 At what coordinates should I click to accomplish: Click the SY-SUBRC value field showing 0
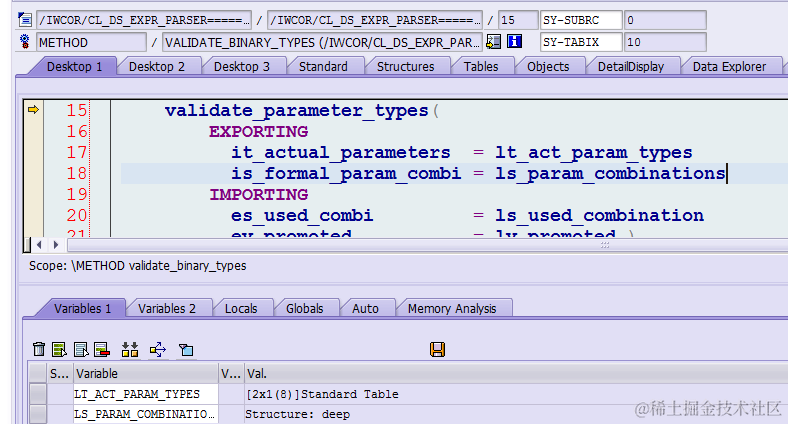point(665,20)
